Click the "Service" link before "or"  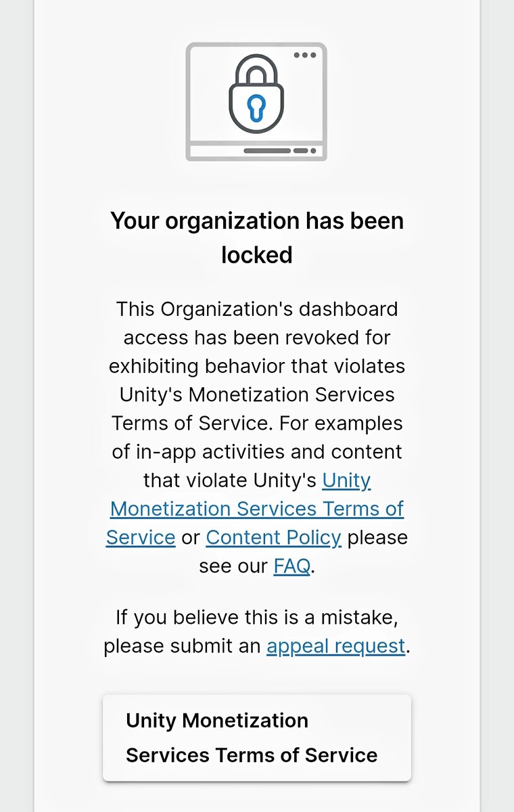click(x=141, y=537)
